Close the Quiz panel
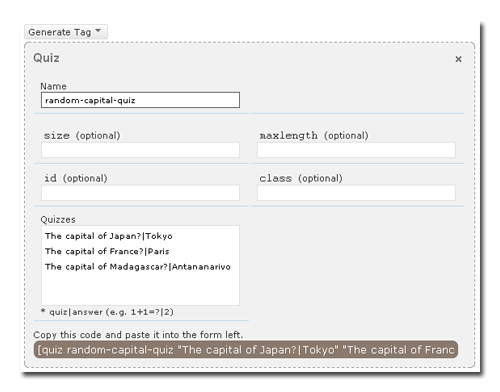The image size is (500, 392). pyautogui.click(x=458, y=59)
